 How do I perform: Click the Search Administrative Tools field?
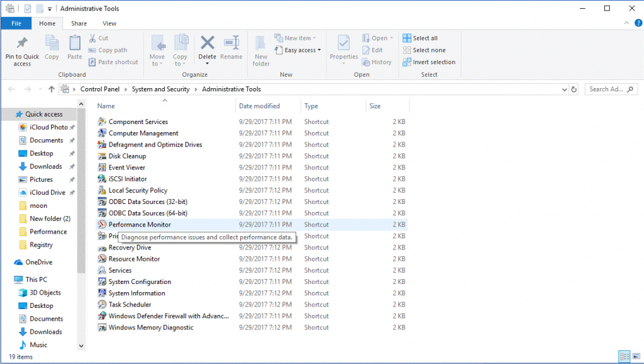[611, 89]
